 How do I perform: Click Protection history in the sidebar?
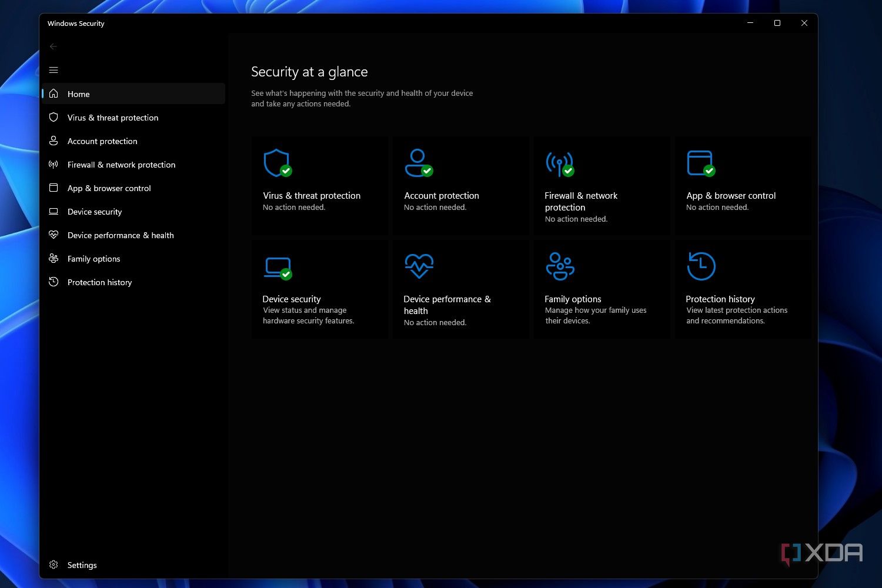(x=99, y=282)
